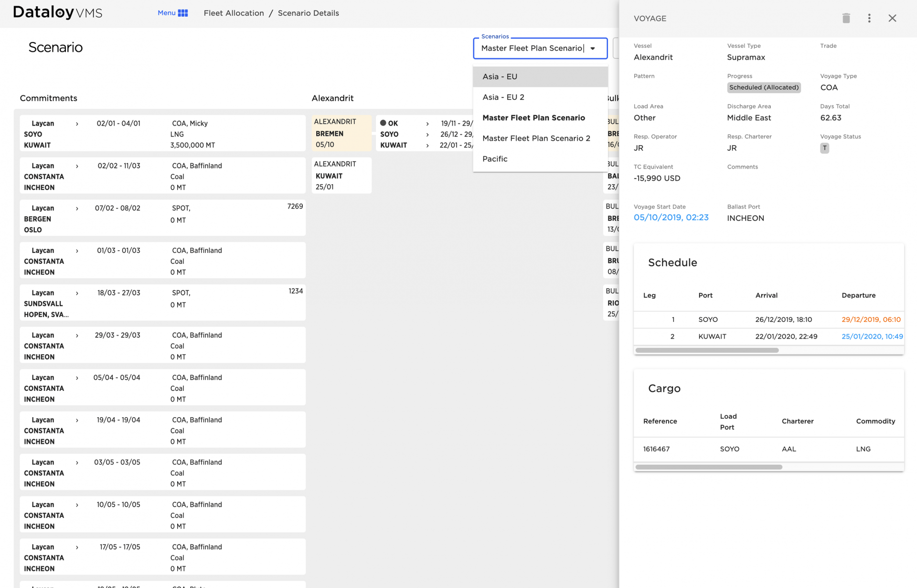Click the KUWAIT departure date 25/01/2020
This screenshot has height=588, width=917.
click(x=872, y=336)
